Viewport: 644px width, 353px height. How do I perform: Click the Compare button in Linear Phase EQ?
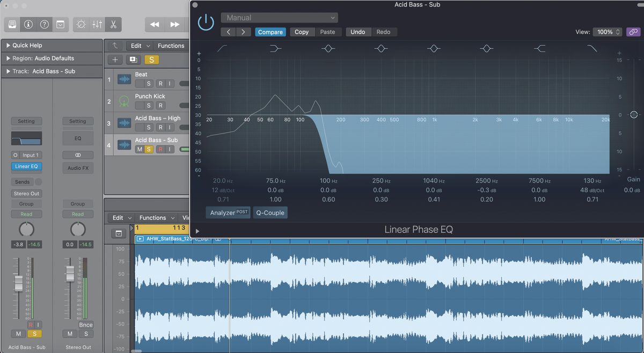(270, 32)
